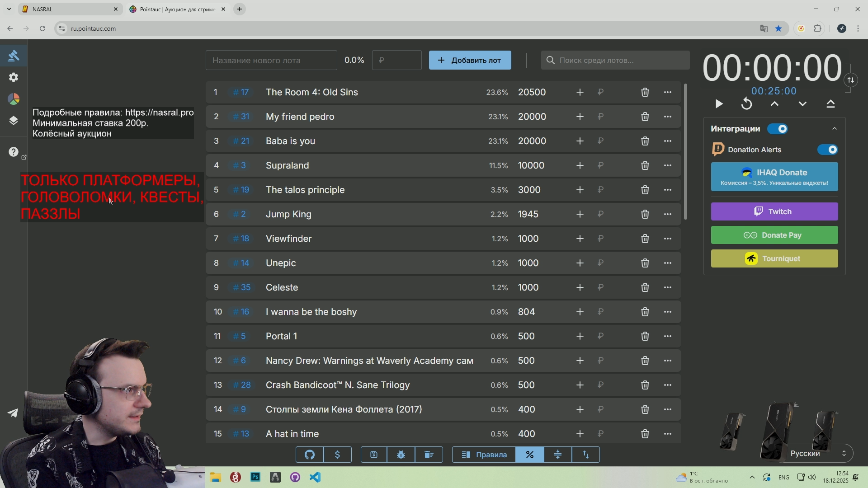Click the bug report icon
The width and height of the screenshot is (868, 488).
(401, 455)
